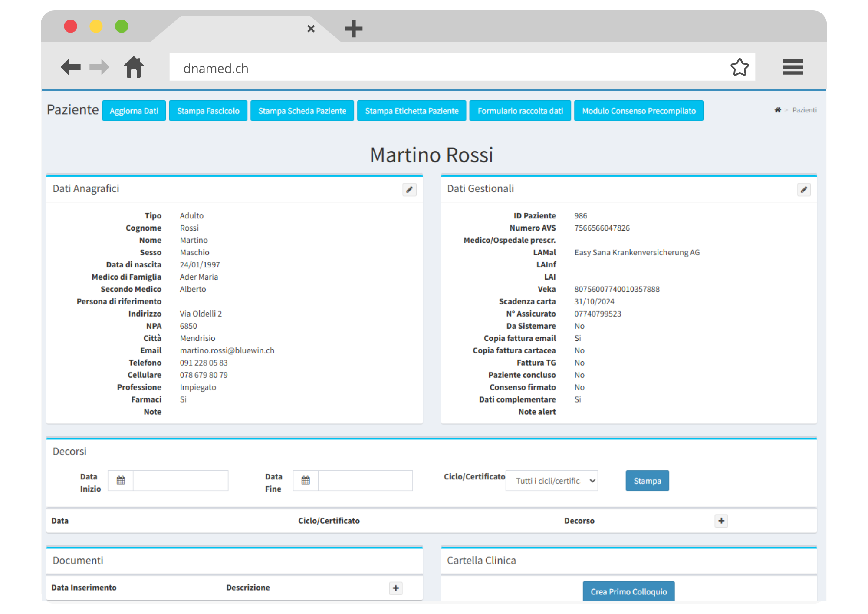The width and height of the screenshot is (868, 614).
Task: Click the browser home icon
Action: pos(134,67)
